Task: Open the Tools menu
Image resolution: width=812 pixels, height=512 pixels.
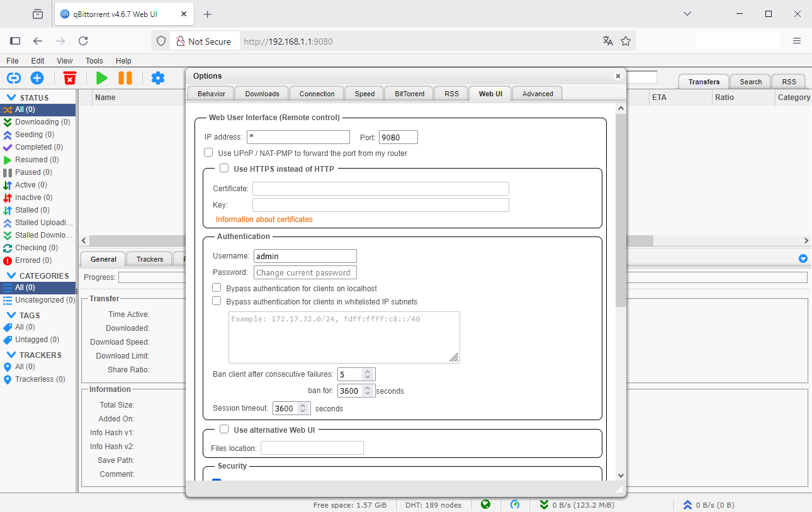Action: [x=94, y=61]
